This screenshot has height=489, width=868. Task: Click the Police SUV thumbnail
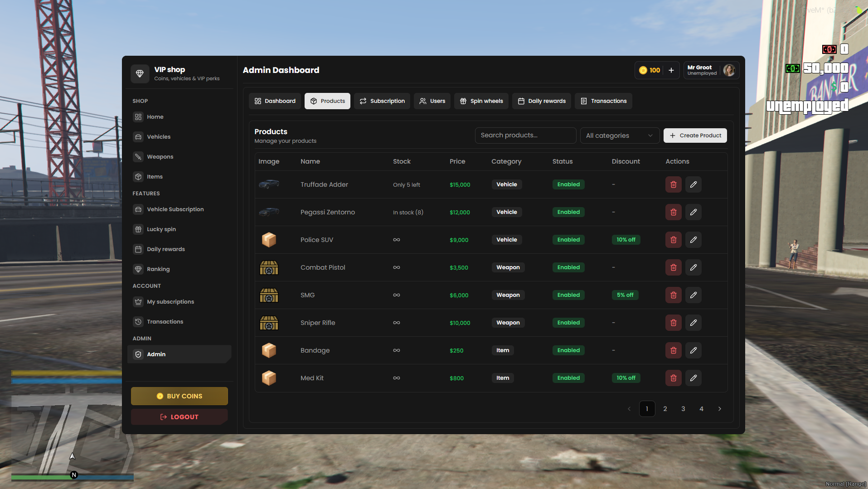tap(269, 240)
